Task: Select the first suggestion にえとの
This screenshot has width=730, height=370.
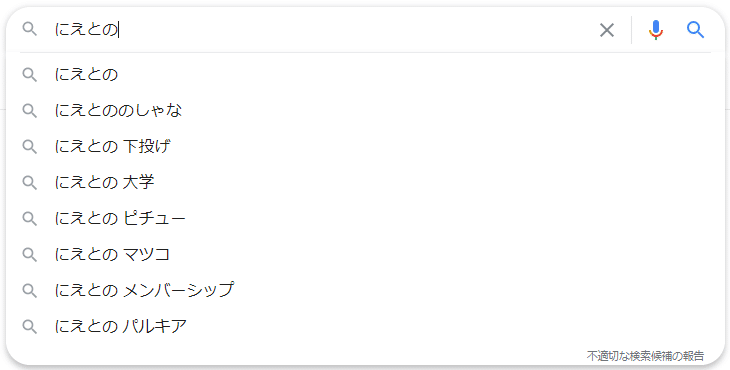Action: click(365, 74)
